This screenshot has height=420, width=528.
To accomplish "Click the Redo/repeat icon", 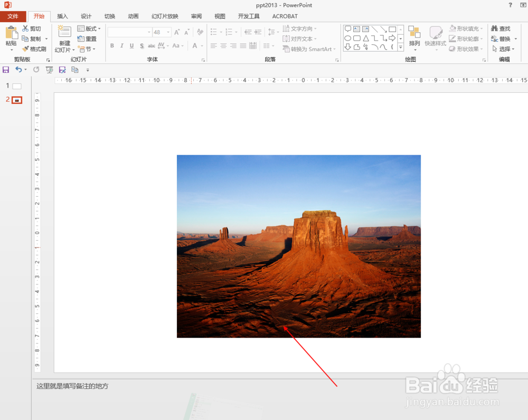I will 36,70.
